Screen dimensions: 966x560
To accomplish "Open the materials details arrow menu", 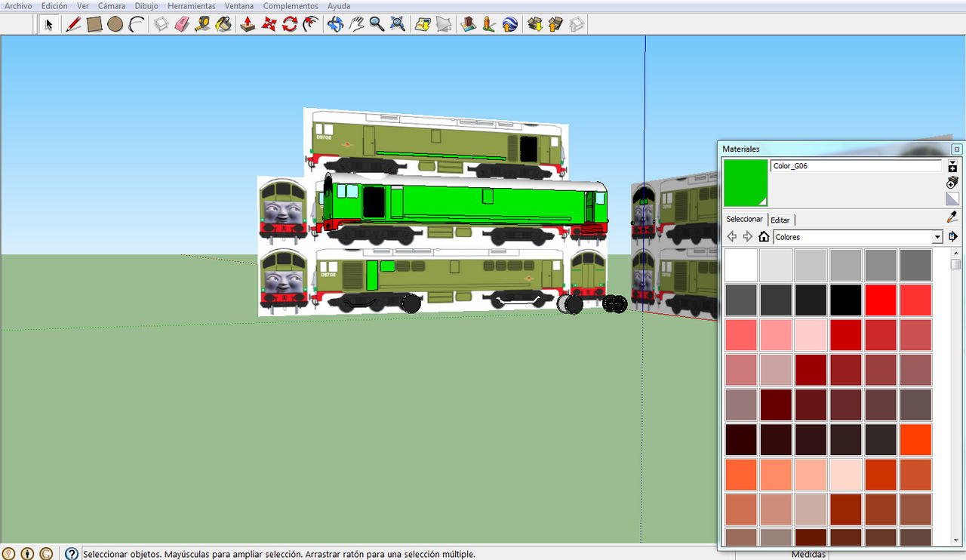I will point(953,236).
